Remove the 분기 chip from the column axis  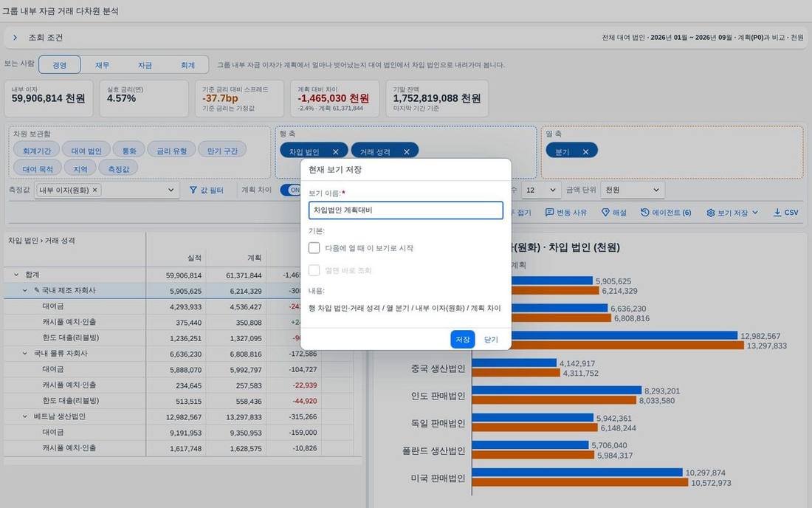point(585,151)
